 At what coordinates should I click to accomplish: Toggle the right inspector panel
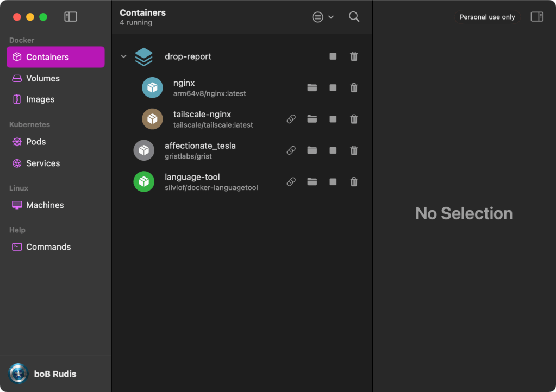click(537, 17)
